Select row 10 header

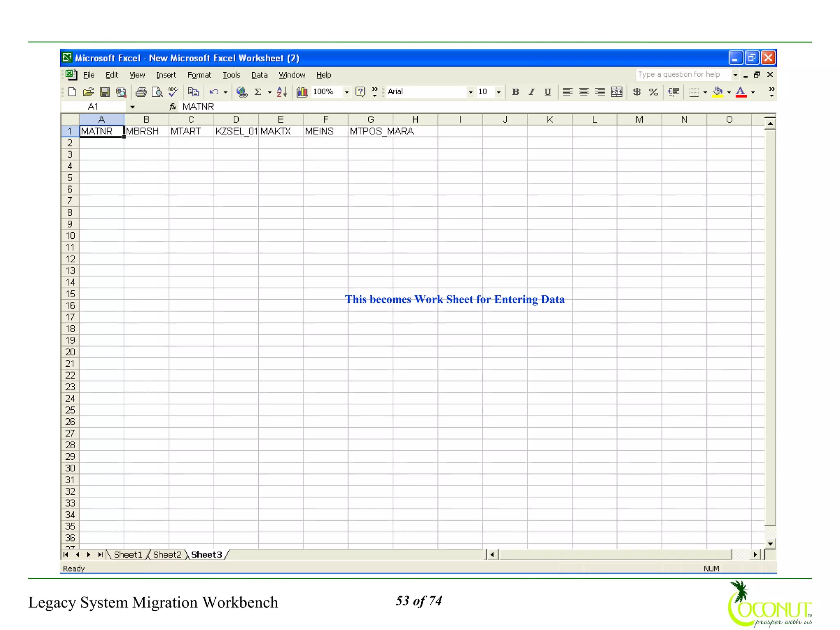[70, 236]
